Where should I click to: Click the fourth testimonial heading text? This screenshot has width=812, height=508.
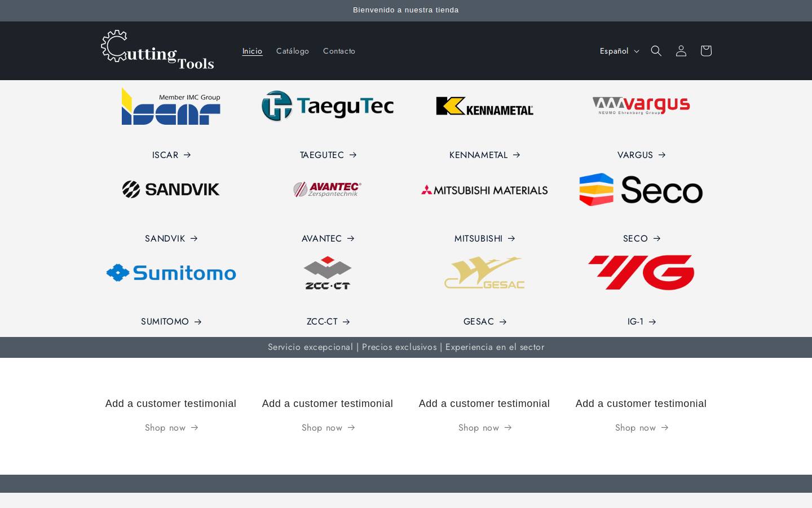[x=641, y=404]
